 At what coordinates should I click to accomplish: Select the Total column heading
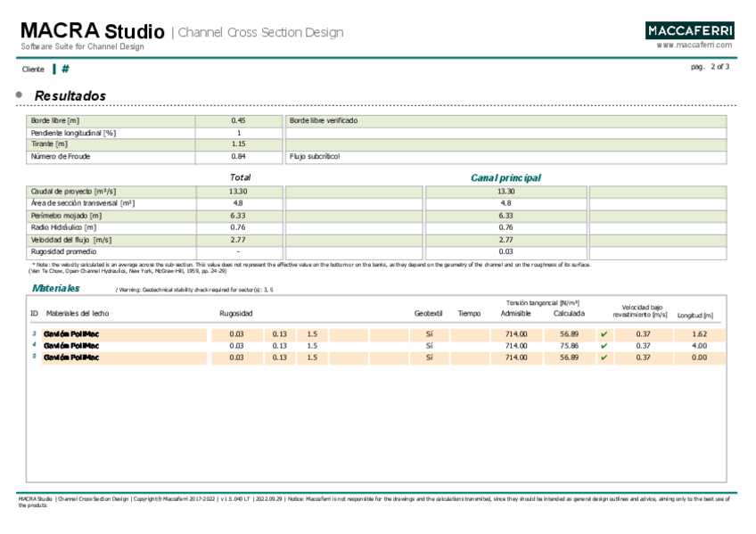[x=240, y=177]
